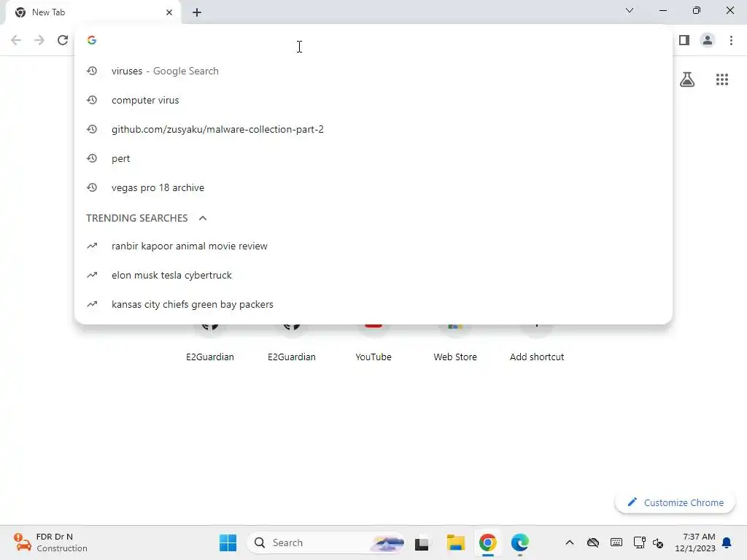Open the FDR Dr N traffic widget
The image size is (747, 560).
click(50, 542)
